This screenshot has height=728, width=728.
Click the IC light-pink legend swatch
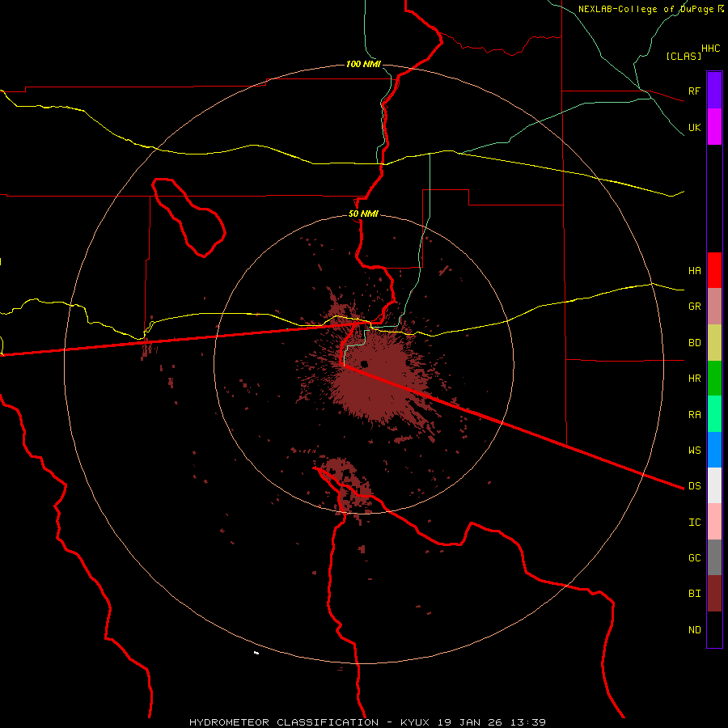714,522
